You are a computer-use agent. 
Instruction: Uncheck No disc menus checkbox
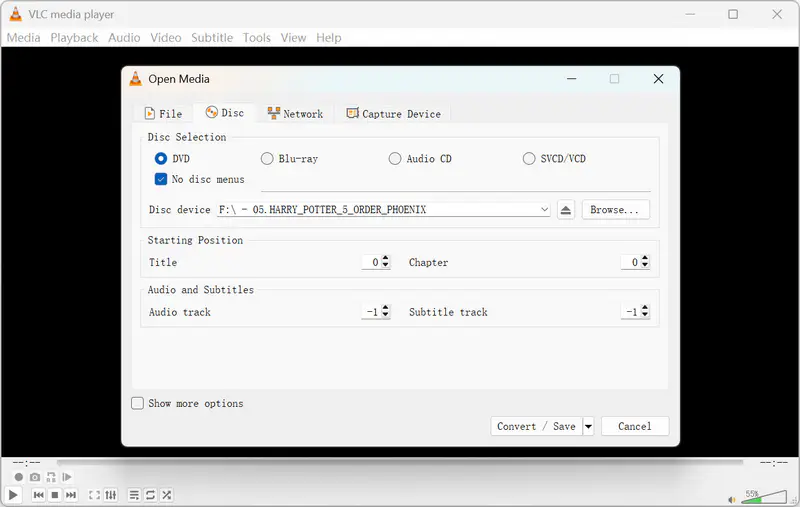[x=161, y=179]
